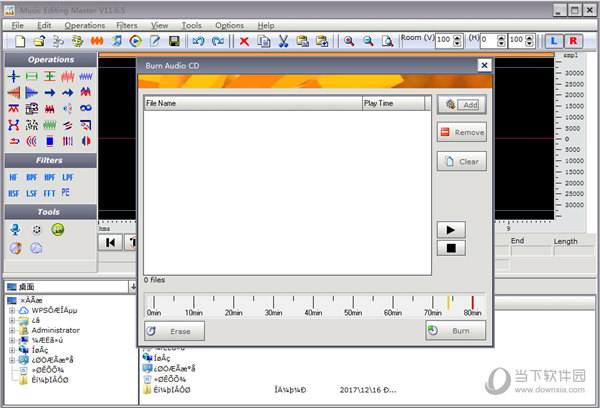Screen dimensions: 600x408
Task: Click the blue right arrow operation icon
Action: pos(50,92)
